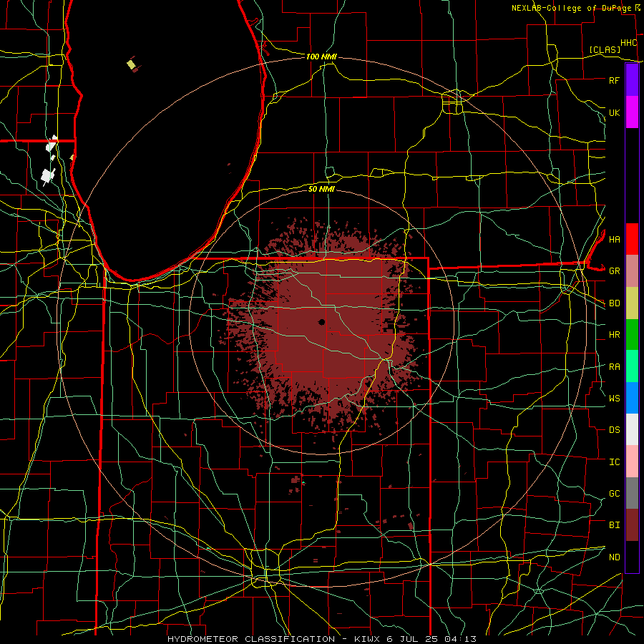Click the DS legend label
The width and height of the screenshot is (644, 644).
point(614,429)
